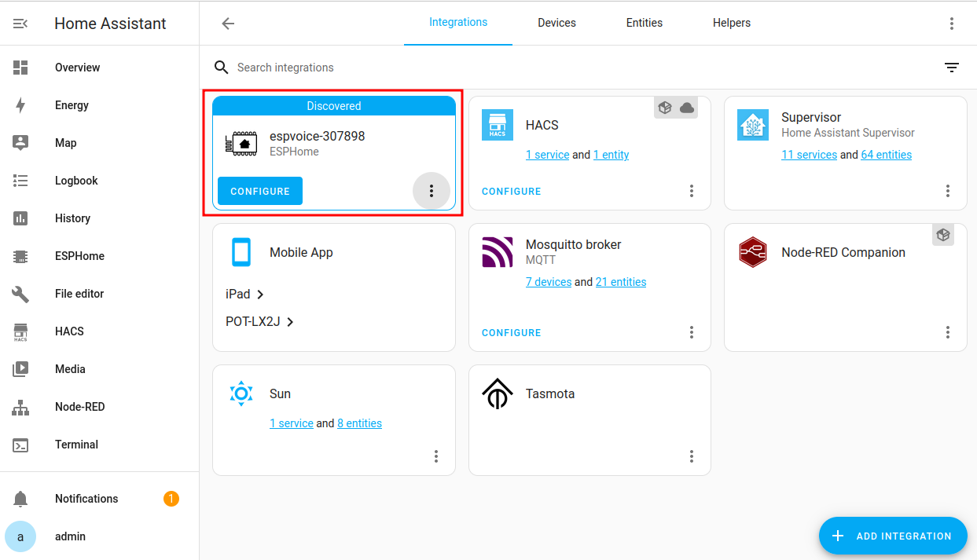977x560 pixels.
Task: Click the Mobile App logo
Action: coord(241,252)
